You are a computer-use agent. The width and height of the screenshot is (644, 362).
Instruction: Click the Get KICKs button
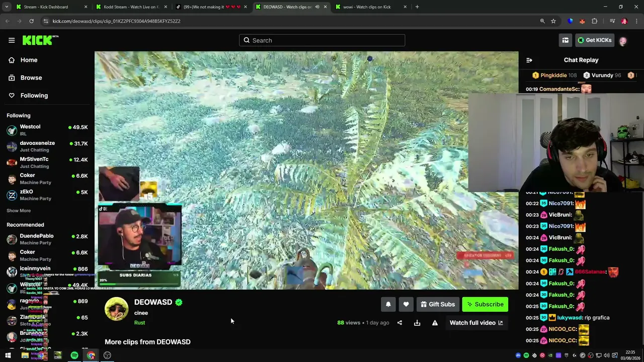click(x=595, y=40)
